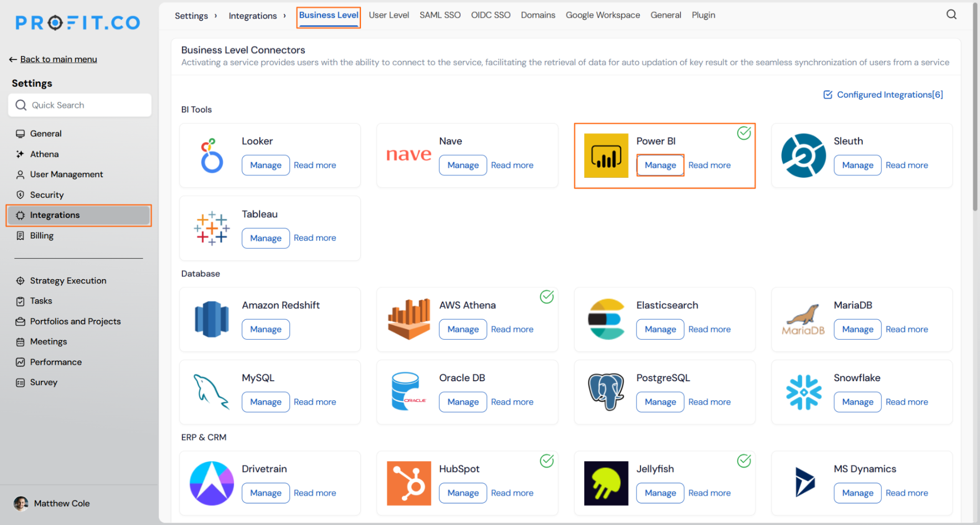Open Read more link for MariaDB
Image resolution: width=980 pixels, height=525 pixels.
pyautogui.click(x=906, y=329)
